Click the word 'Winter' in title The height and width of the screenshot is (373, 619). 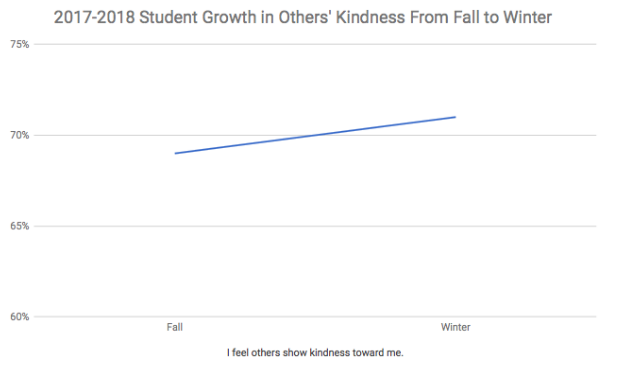tap(527, 17)
